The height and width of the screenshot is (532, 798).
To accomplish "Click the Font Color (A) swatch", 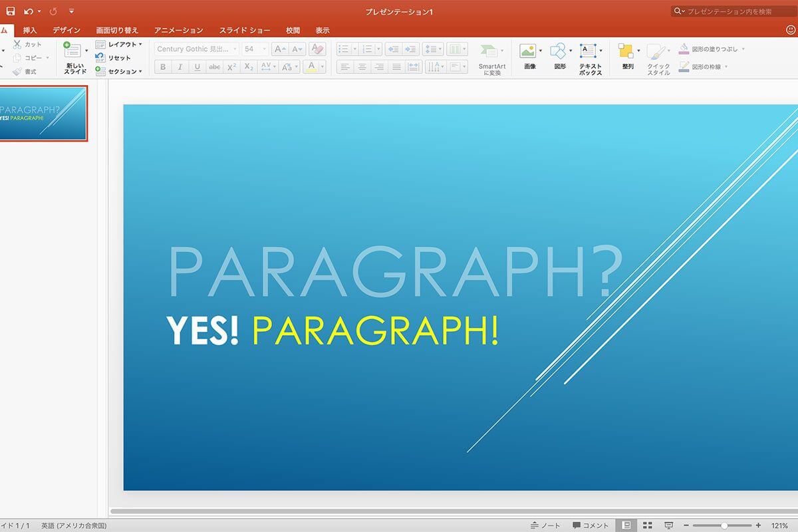I will coord(311,67).
